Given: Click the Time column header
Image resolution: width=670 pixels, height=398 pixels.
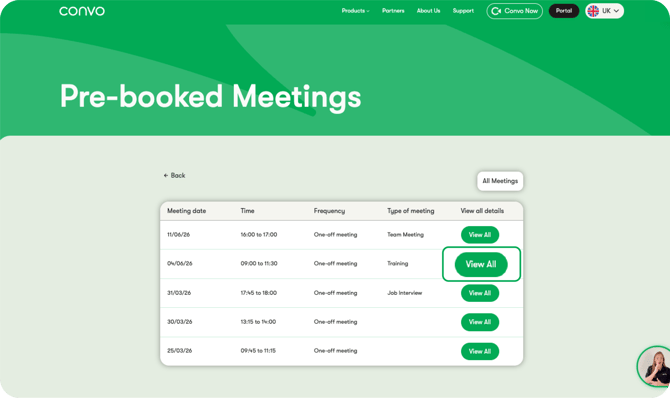Looking at the screenshot, I should coord(247,211).
